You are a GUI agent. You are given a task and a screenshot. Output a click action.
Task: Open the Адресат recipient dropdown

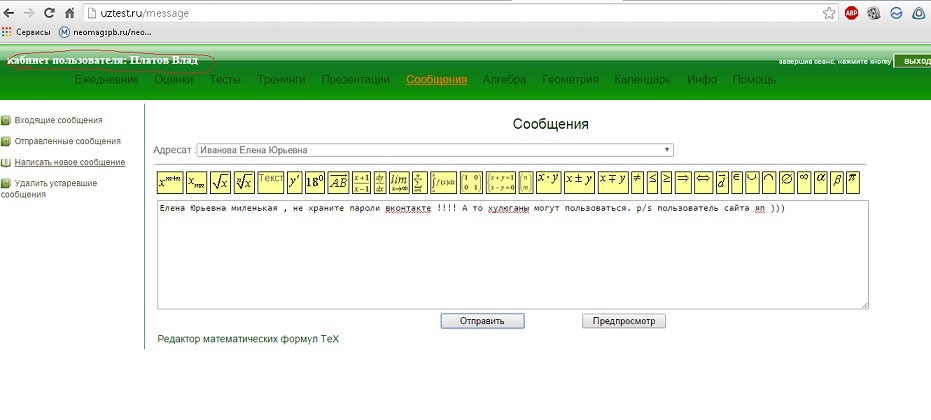435,150
